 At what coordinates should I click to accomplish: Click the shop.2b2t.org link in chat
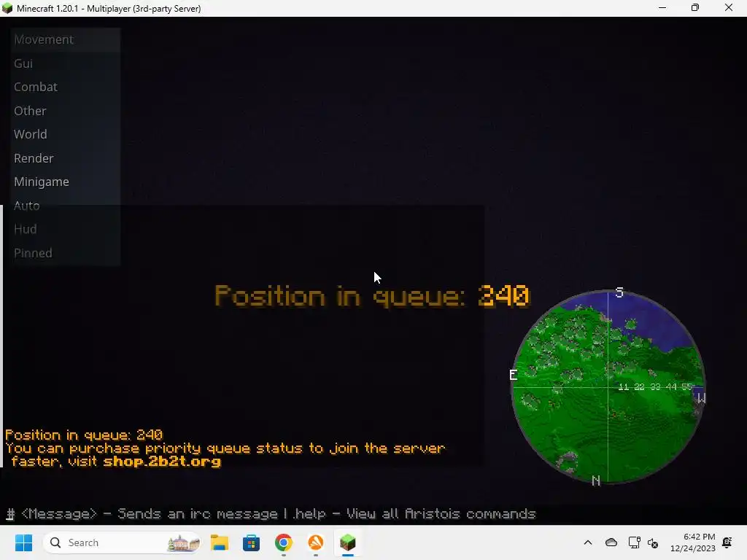[162, 462]
